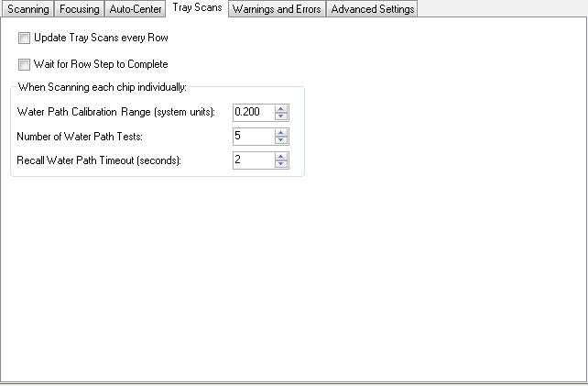Click the Tray Scans tab
588x386 pixels.
pos(197,8)
